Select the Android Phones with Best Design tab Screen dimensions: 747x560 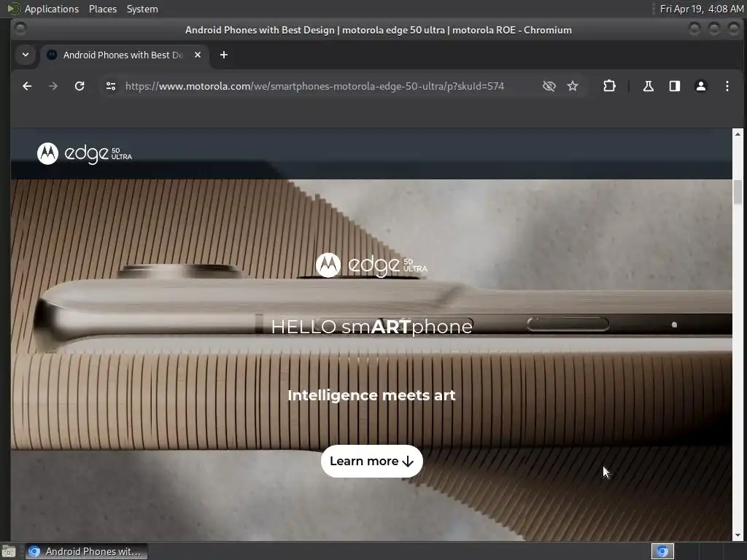[x=123, y=55]
